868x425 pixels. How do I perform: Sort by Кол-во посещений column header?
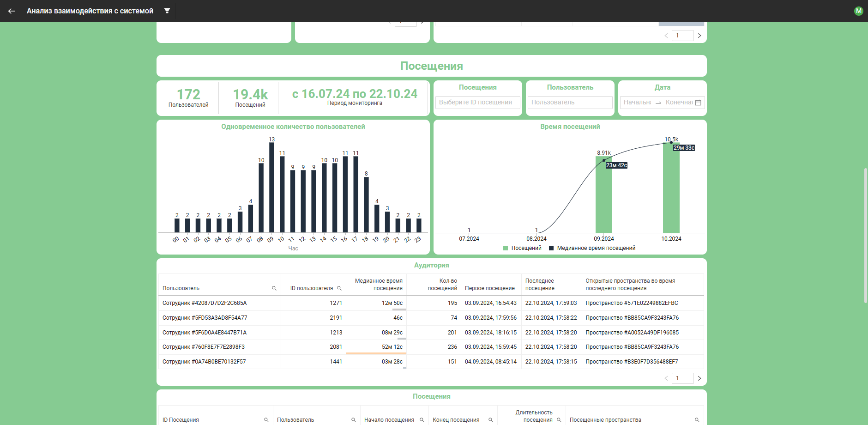tap(434, 285)
